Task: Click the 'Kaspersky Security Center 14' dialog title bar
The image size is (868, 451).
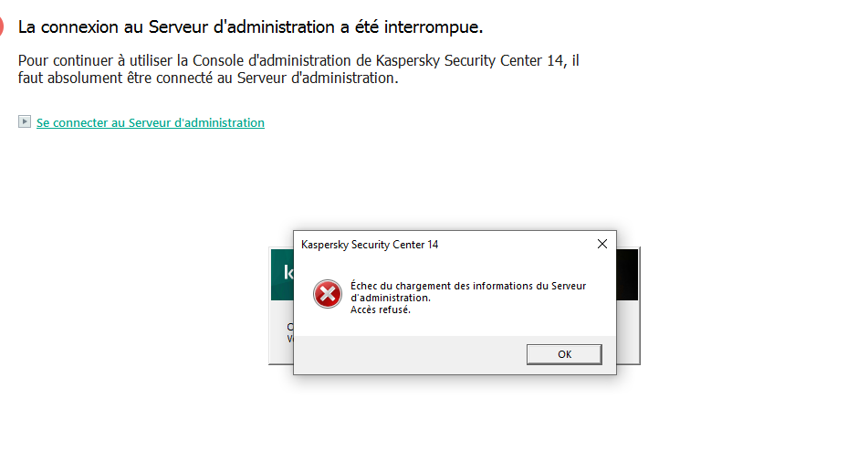Action: [438, 245]
